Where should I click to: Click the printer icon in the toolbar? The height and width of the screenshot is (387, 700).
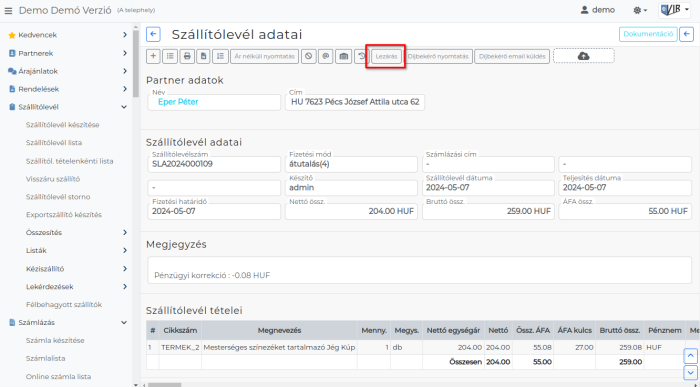(x=187, y=56)
